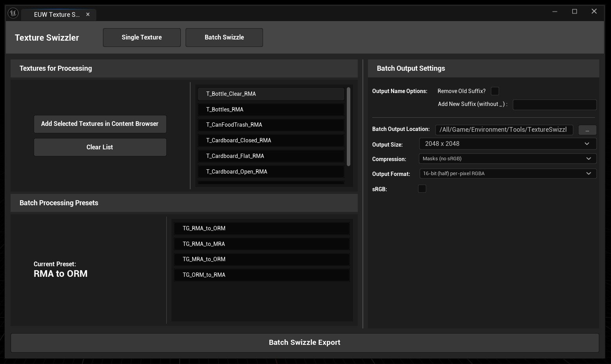The image size is (611, 364).
Task: Click the Unreal Engine logo icon
Action: click(x=13, y=13)
